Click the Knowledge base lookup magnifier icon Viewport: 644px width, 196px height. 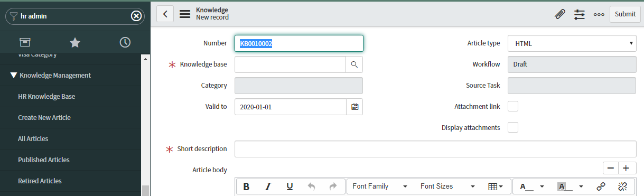[354, 64]
